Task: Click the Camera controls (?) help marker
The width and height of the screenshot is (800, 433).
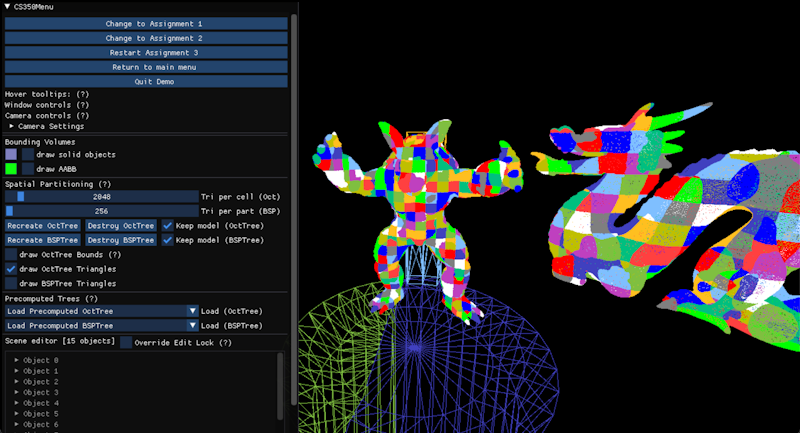Action: [82, 115]
